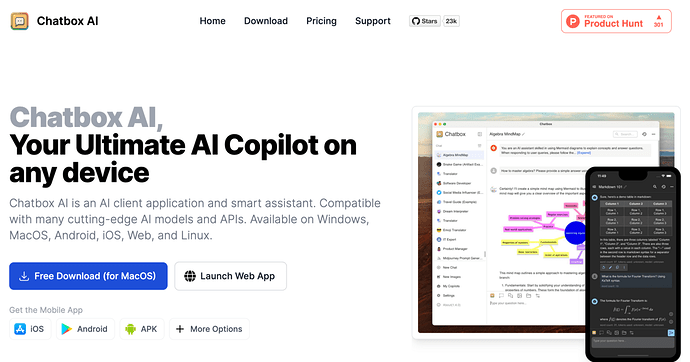Image resolution: width=690 pixels, height=362 pixels.
Task: Get the iOS mobile app
Action: [x=30, y=329]
